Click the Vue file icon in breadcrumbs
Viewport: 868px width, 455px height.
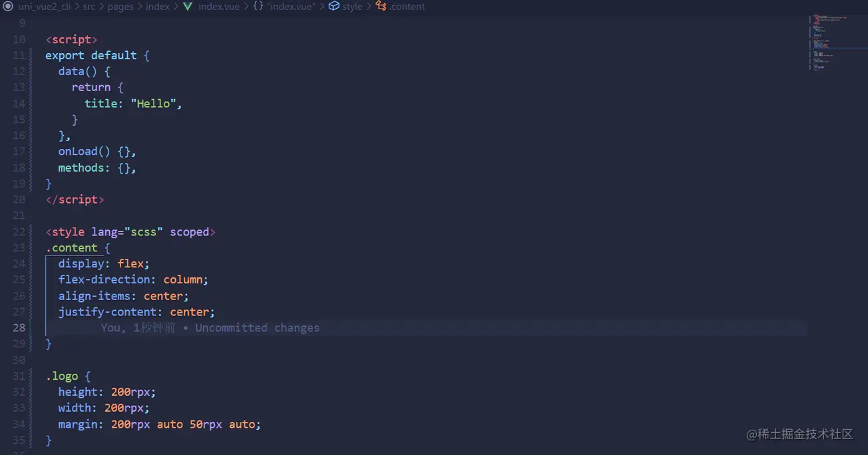tap(188, 7)
